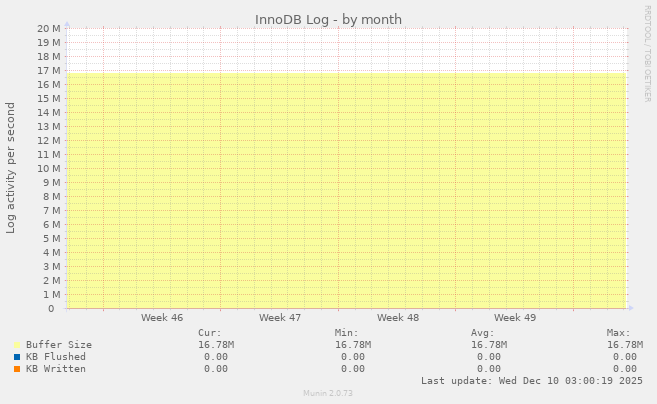Click the 'Week 48' axis label
This screenshot has width=657, height=404.
point(398,318)
